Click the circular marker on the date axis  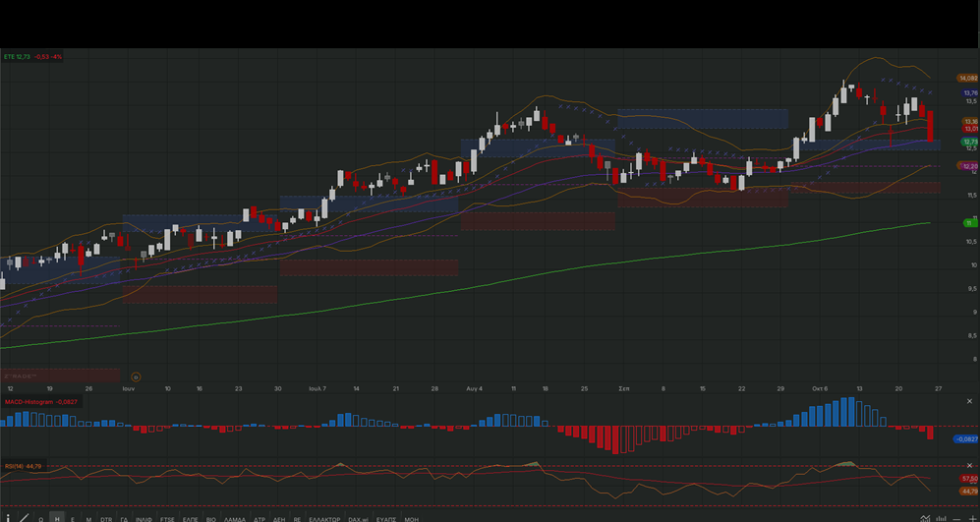[x=137, y=377]
